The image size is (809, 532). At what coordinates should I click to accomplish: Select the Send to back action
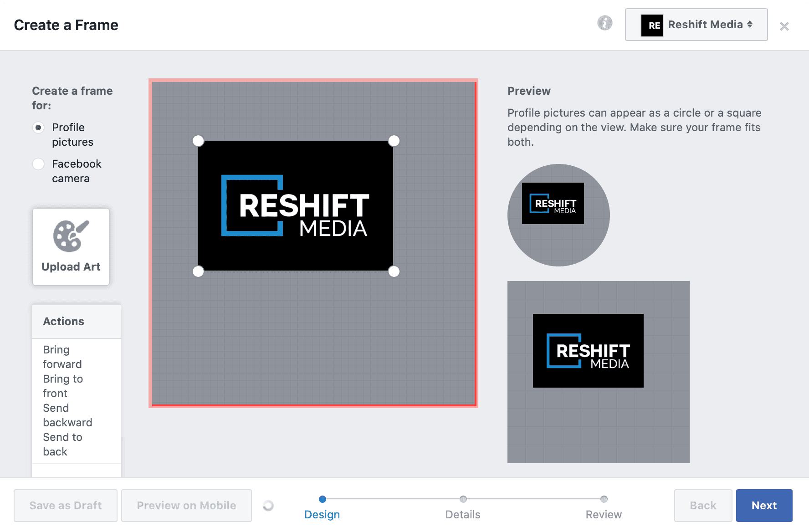pos(62,444)
